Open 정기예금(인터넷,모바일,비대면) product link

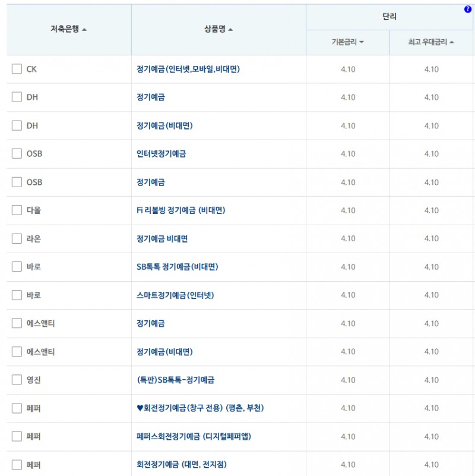click(x=188, y=69)
